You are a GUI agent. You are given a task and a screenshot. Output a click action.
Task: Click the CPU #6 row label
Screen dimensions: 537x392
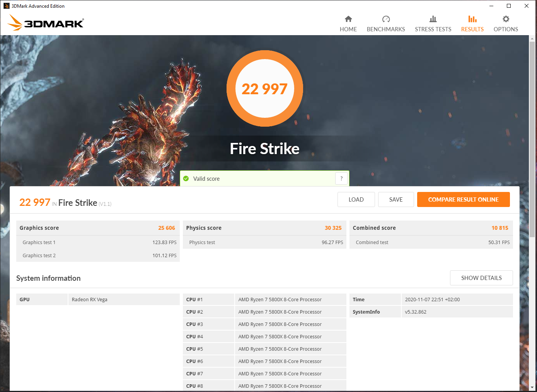[x=194, y=361]
